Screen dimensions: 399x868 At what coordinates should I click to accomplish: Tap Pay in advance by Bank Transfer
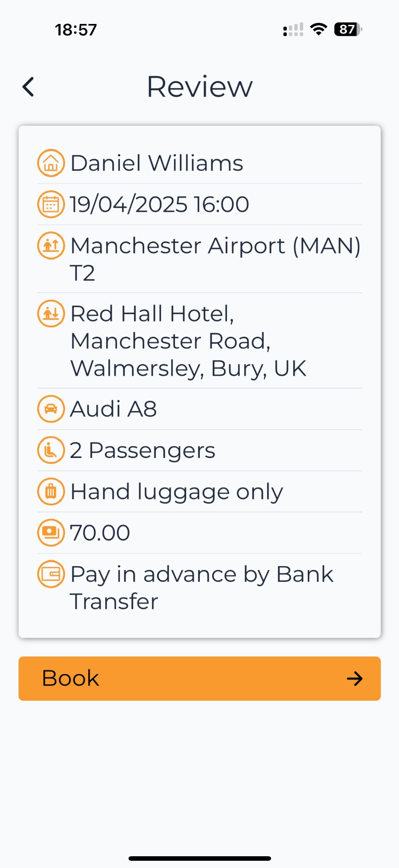click(202, 588)
